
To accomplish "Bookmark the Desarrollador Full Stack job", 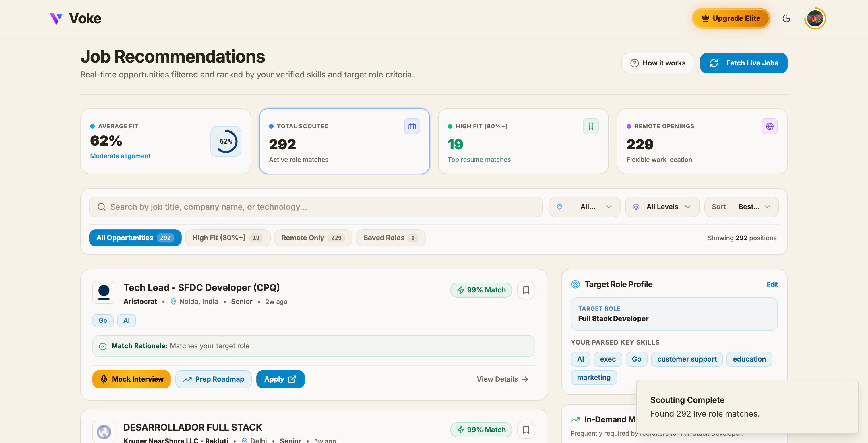I will (x=526, y=430).
